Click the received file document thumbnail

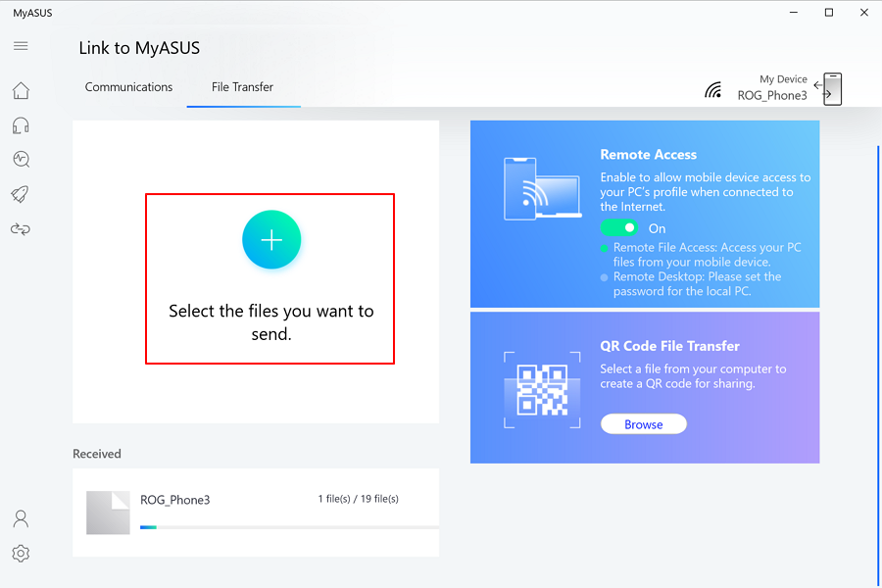click(108, 513)
